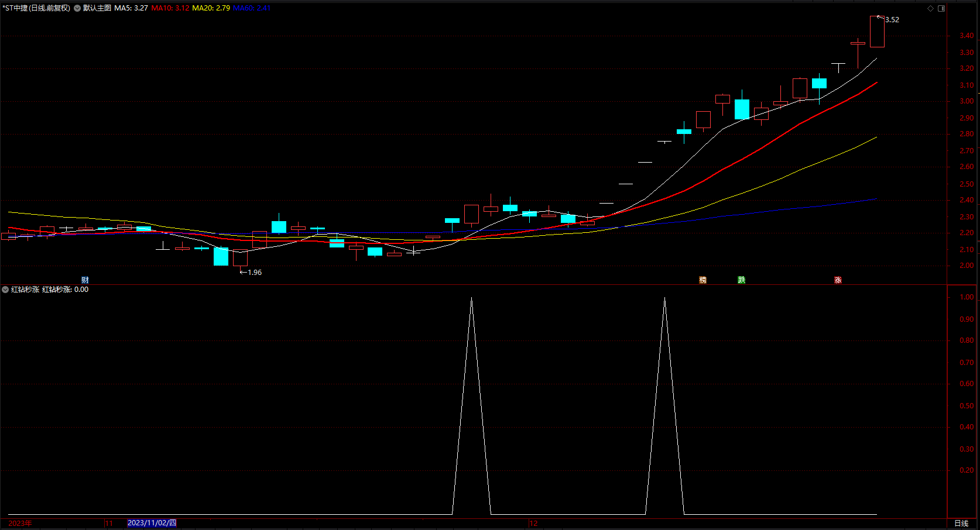Click the 红钻秒涨 sub-chart indicator name

click(x=25, y=290)
